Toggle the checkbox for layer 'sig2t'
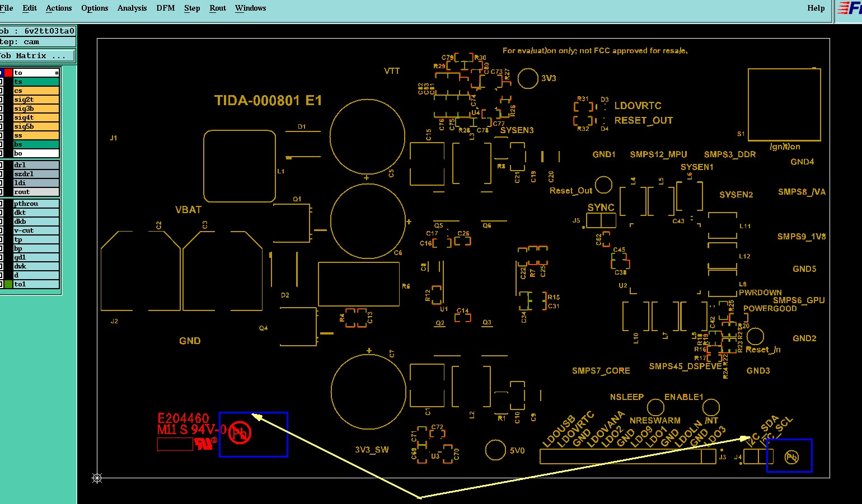Screen dimensions: 862x504 coord(2,100)
